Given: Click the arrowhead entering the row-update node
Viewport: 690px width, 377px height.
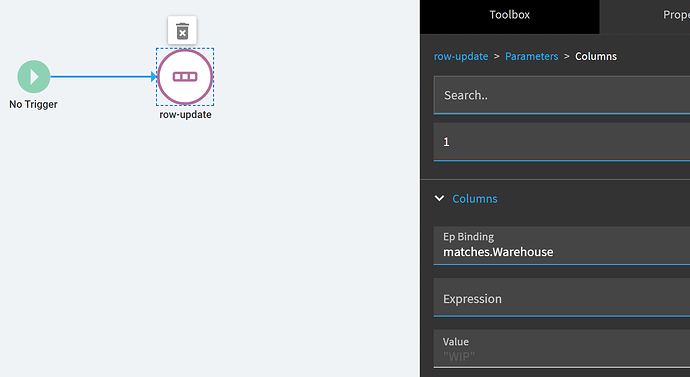Looking at the screenshot, I should click(x=154, y=77).
